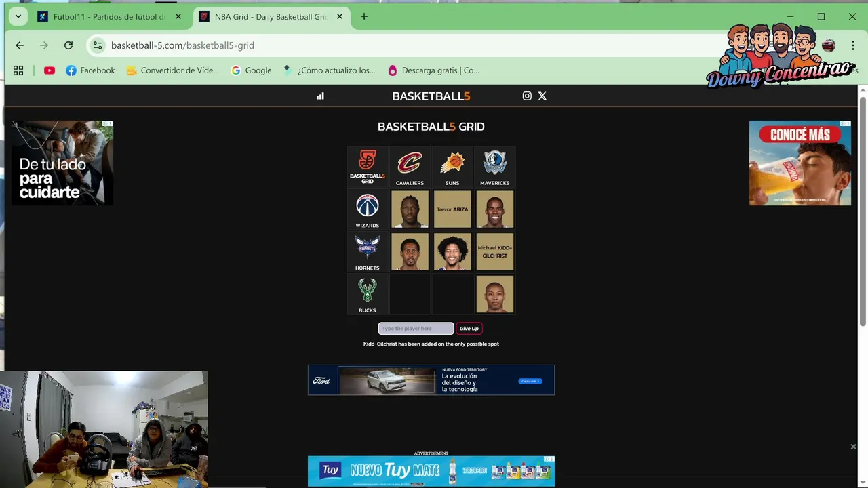This screenshot has height=488, width=868.
Task: Open the Chrome profile avatar
Action: pos(828,45)
